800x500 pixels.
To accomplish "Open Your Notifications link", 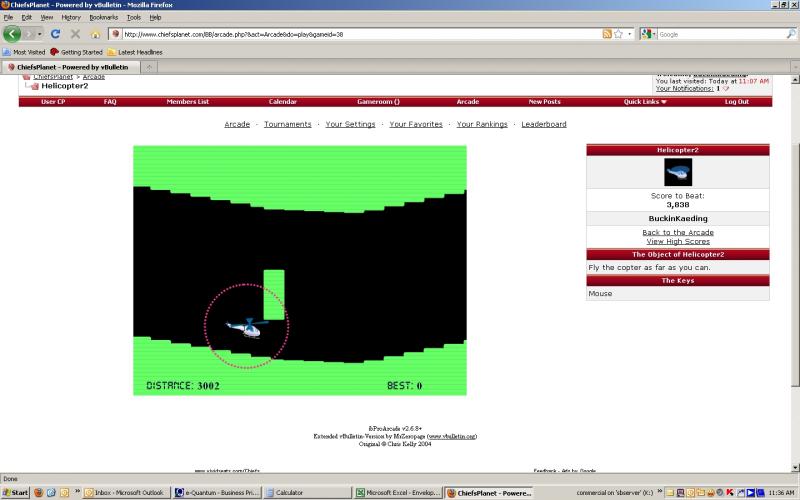I will (685, 88).
